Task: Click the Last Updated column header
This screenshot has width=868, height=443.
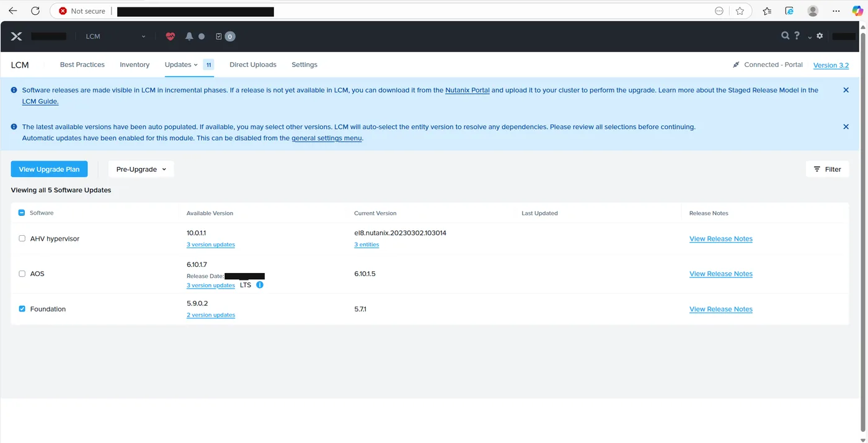Action: tap(539, 213)
